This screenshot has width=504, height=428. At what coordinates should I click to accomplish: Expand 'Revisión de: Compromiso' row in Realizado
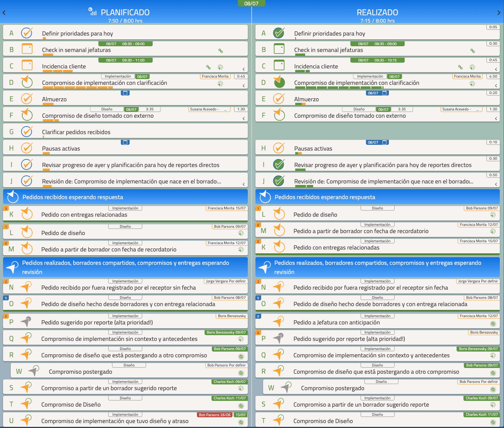click(x=496, y=184)
